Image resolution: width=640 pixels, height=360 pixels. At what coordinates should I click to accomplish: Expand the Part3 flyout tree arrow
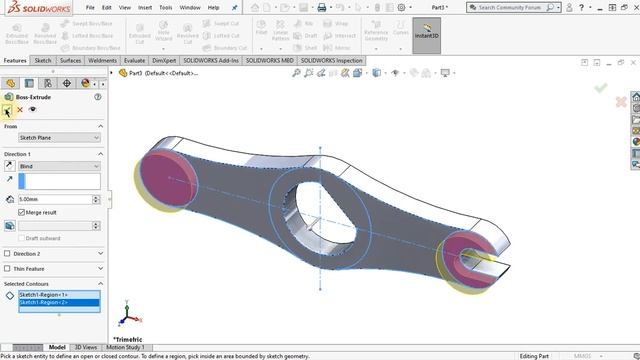111,73
